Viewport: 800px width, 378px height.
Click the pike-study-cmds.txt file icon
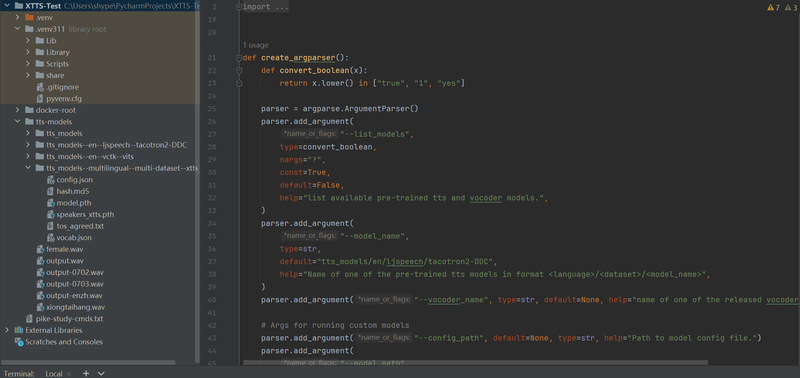[x=30, y=319]
